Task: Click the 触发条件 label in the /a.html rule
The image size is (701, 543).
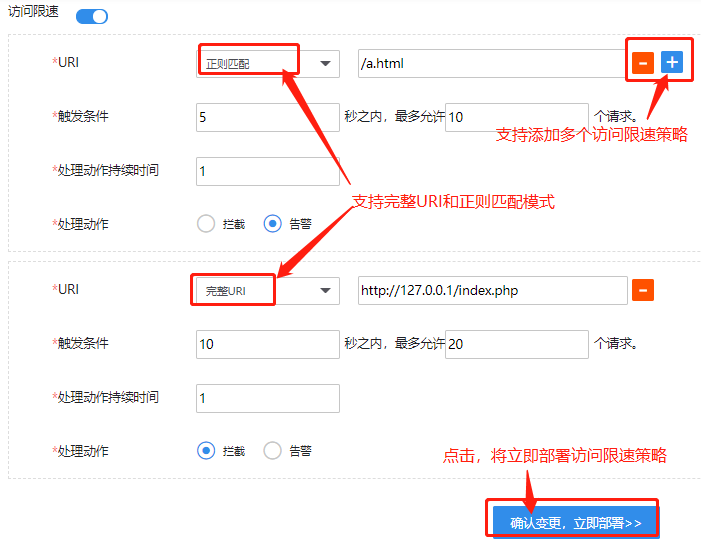Action: [83, 116]
